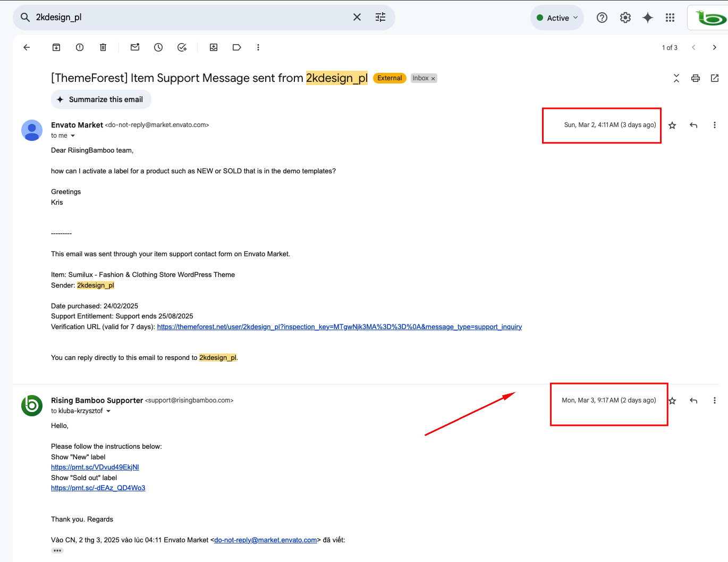Click the search magnifier icon

tap(25, 18)
